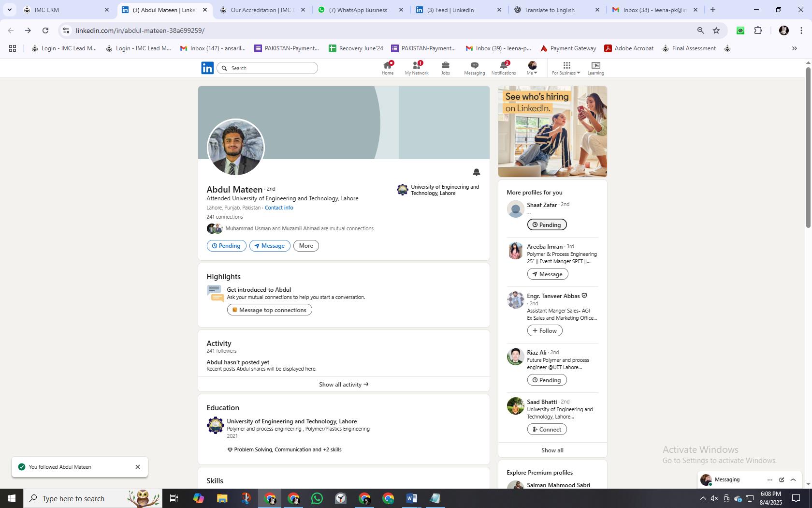Show all activity

coord(344,385)
